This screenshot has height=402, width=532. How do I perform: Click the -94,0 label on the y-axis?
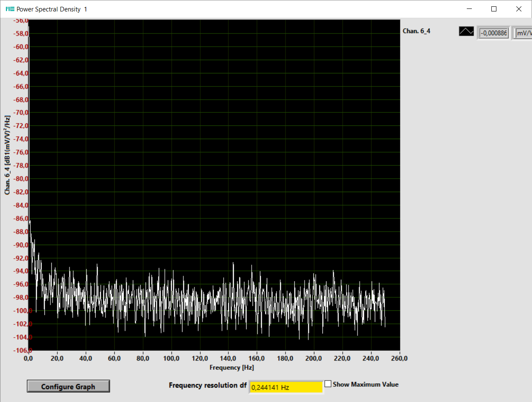coord(21,271)
